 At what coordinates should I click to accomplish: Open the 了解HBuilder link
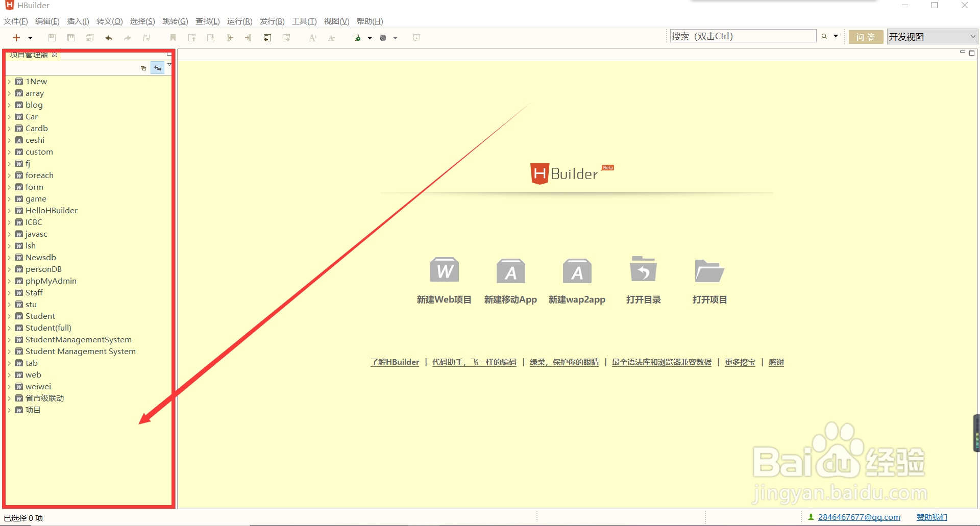[x=395, y=362]
